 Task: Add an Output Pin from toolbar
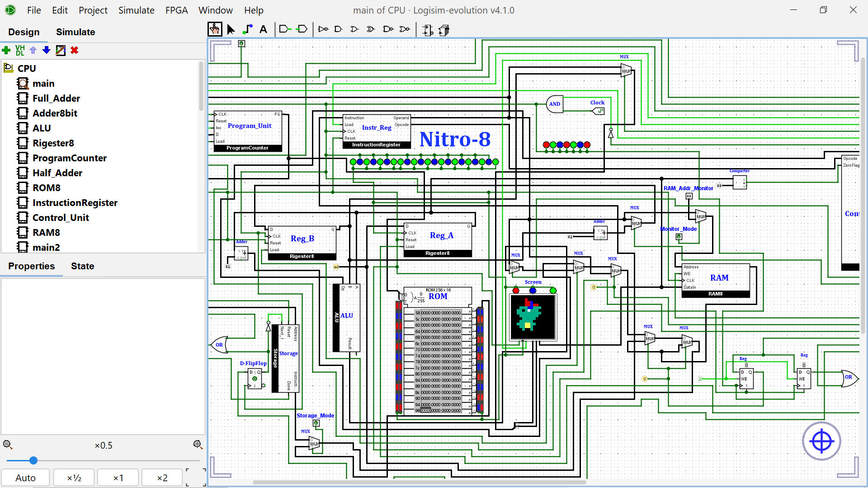(302, 30)
